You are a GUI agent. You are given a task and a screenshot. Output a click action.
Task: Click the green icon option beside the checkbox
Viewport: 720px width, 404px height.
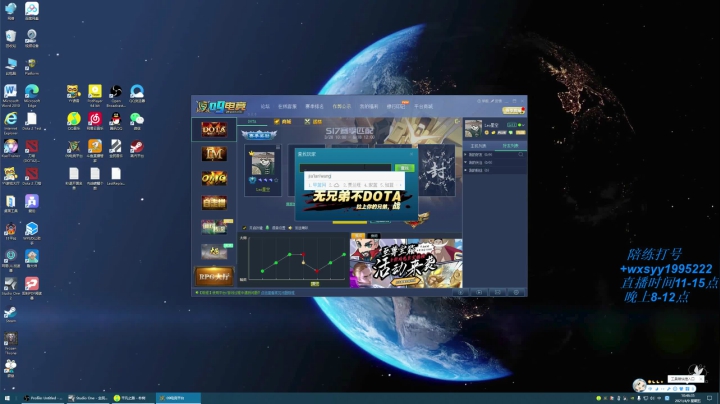[268, 228]
